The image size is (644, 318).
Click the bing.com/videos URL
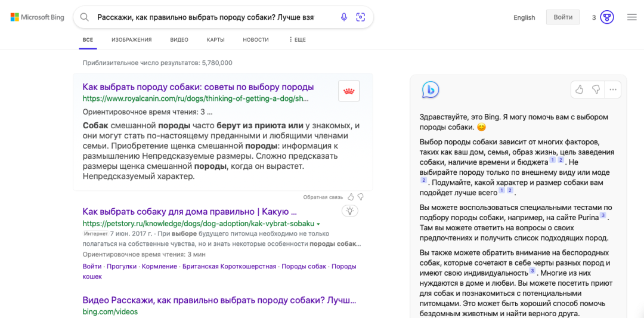tap(110, 311)
